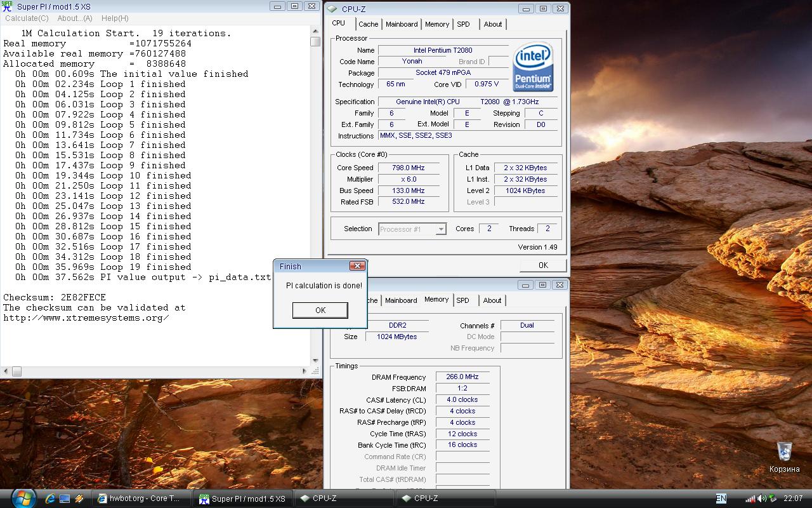Image resolution: width=812 pixels, height=508 pixels.
Task: Select About tab in lower CPU-Z window
Action: [x=492, y=300]
